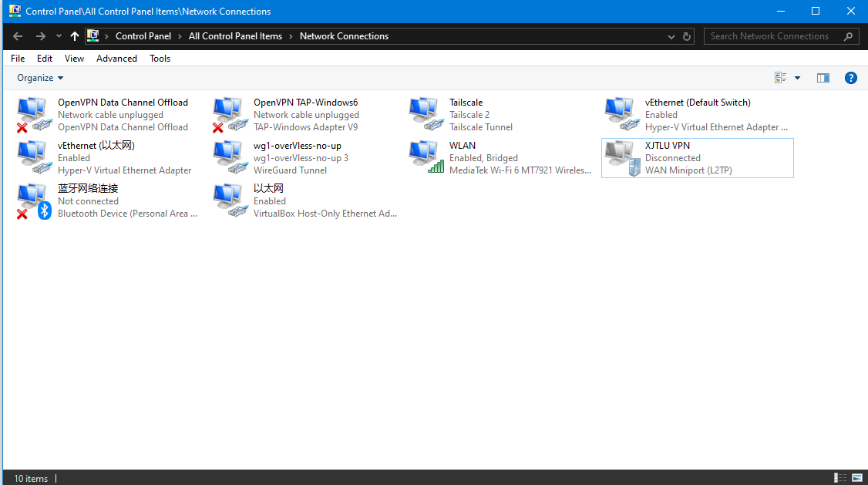This screenshot has width=868, height=485.
Task: Open the Advanced menu
Action: (x=116, y=58)
